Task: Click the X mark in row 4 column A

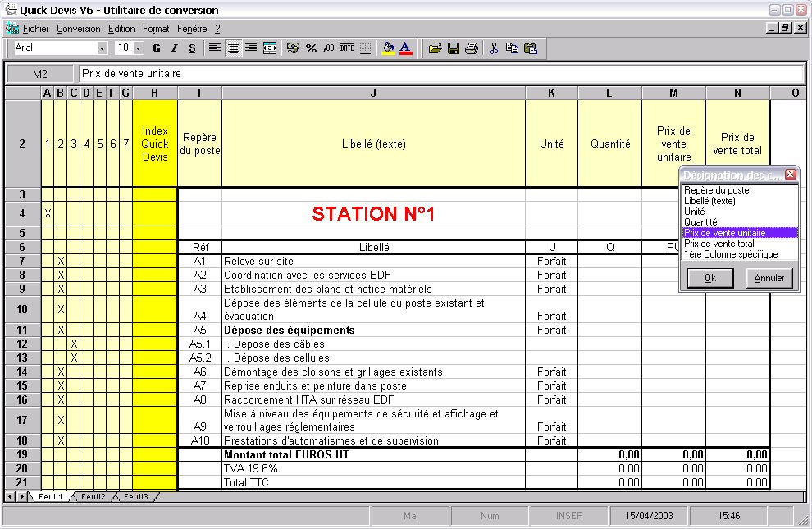Action: click(48, 214)
